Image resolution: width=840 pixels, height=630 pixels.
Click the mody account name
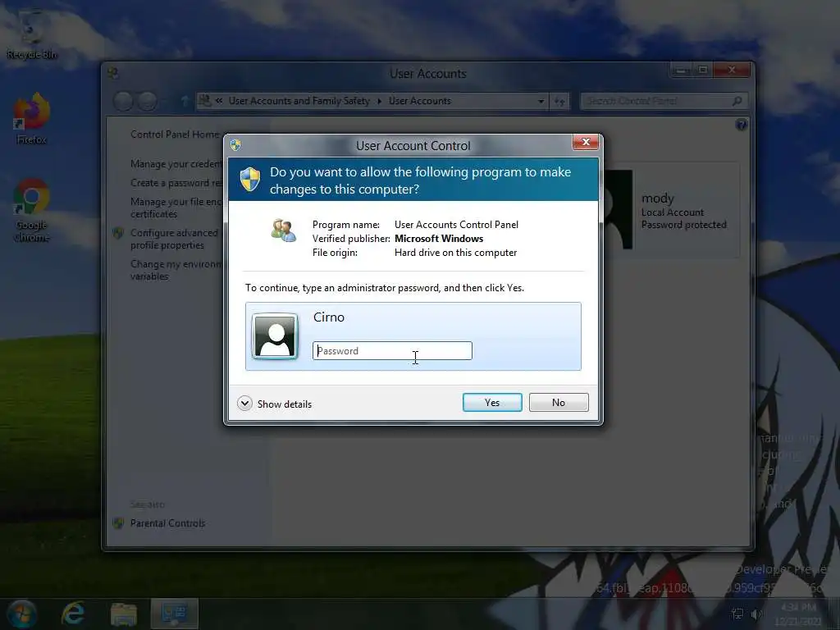658,199
